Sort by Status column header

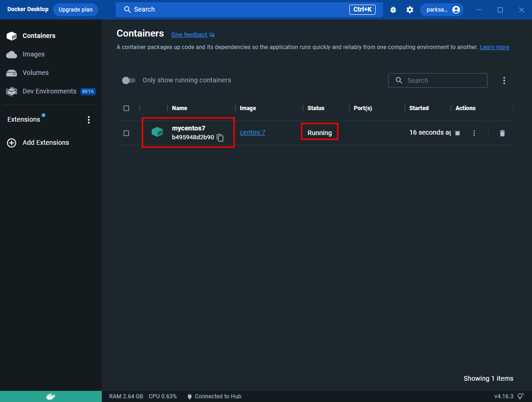coord(316,108)
